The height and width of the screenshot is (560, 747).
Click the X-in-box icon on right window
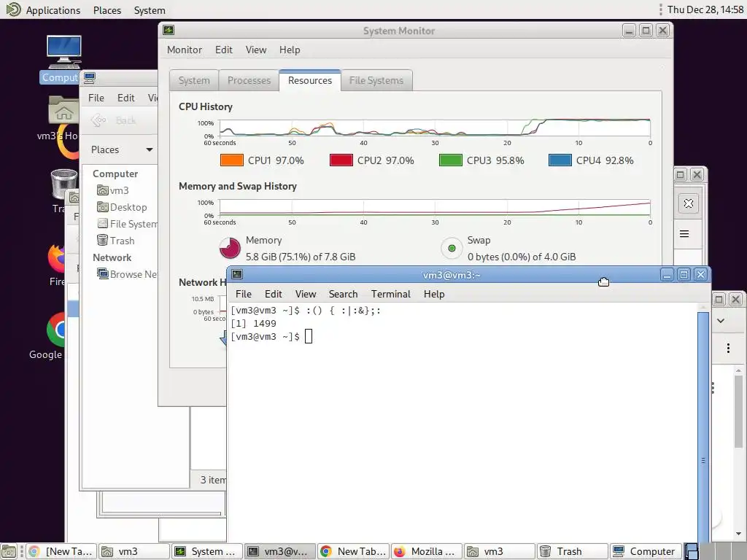click(x=689, y=204)
